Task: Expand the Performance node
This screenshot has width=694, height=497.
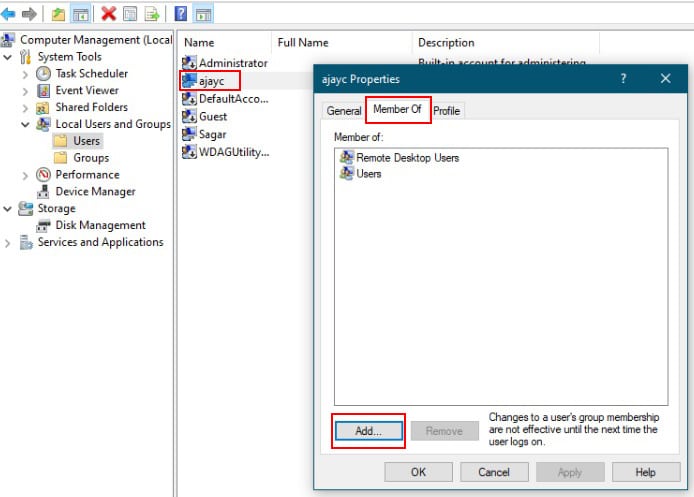Action: point(25,175)
